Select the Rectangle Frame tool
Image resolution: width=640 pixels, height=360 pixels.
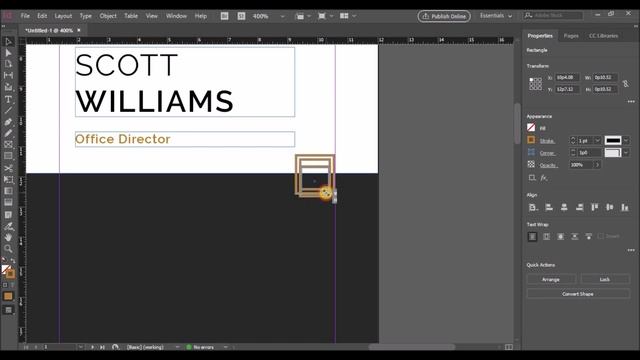[8, 144]
